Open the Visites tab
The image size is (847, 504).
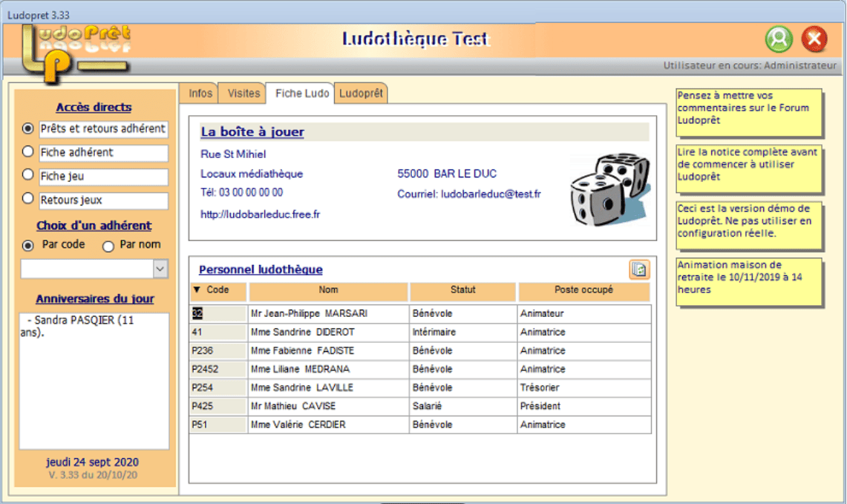pos(243,94)
